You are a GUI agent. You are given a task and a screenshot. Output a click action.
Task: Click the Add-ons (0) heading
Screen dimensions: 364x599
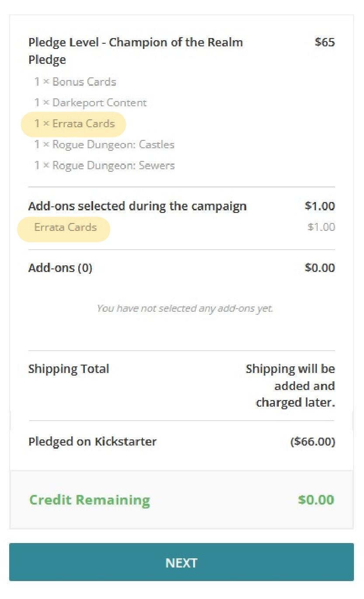[60, 268]
